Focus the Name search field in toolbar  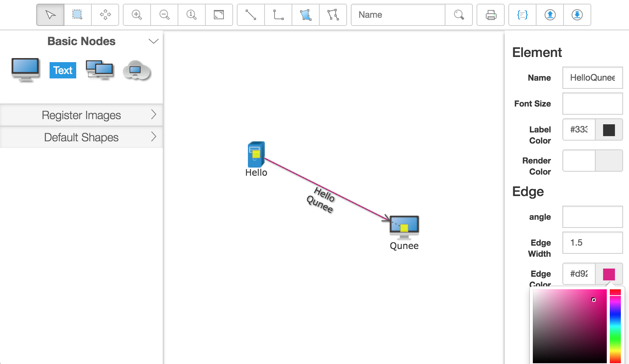(398, 15)
